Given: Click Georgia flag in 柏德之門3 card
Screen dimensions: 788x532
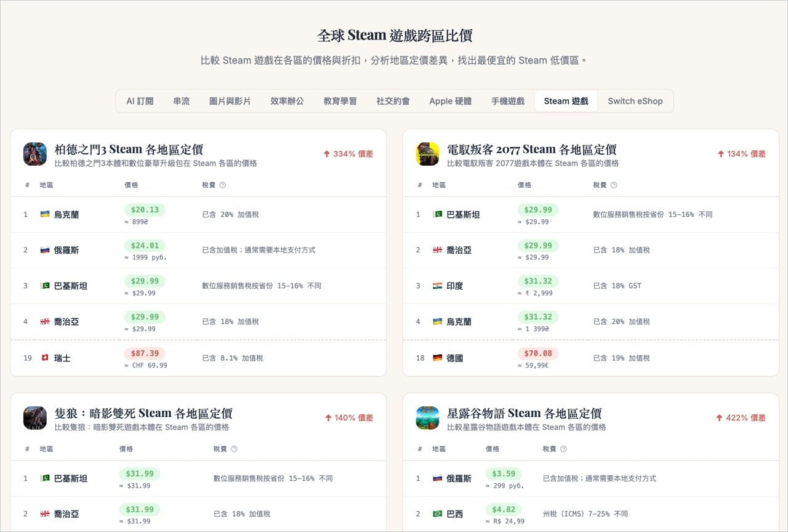Looking at the screenshot, I should 45,321.
